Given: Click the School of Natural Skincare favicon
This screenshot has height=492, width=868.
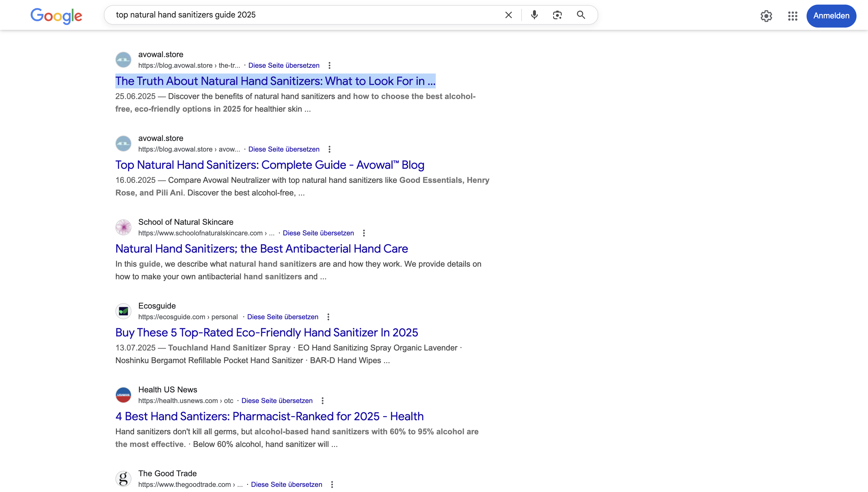Looking at the screenshot, I should pyautogui.click(x=123, y=227).
